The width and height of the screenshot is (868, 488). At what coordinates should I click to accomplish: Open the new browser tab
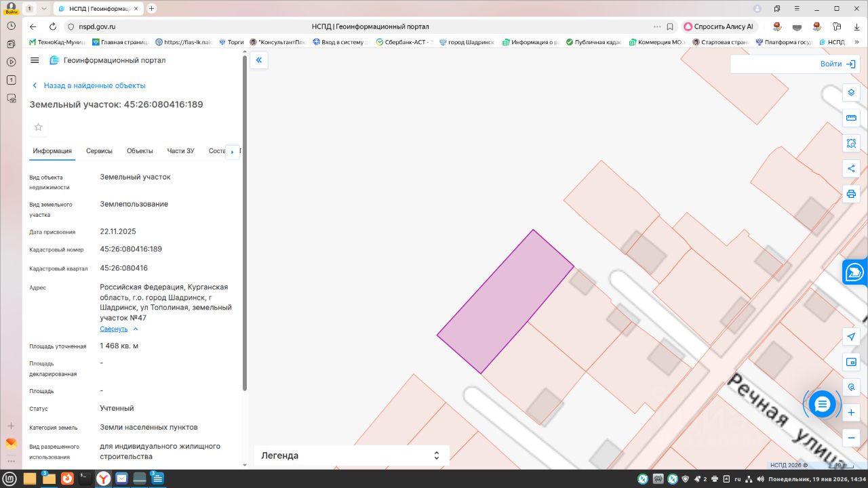pyautogui.click(x=151, y=8)
